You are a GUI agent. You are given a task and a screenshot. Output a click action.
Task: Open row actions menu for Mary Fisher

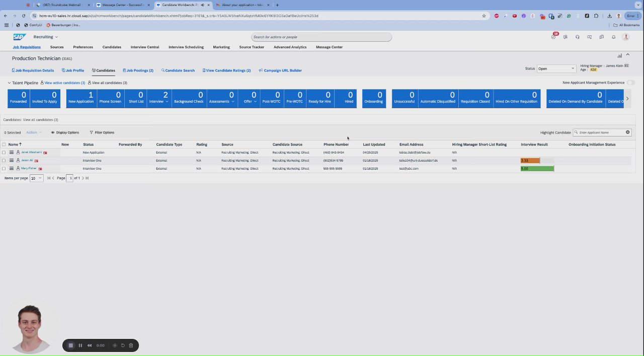pyautogui.click(x=12, y=168)
